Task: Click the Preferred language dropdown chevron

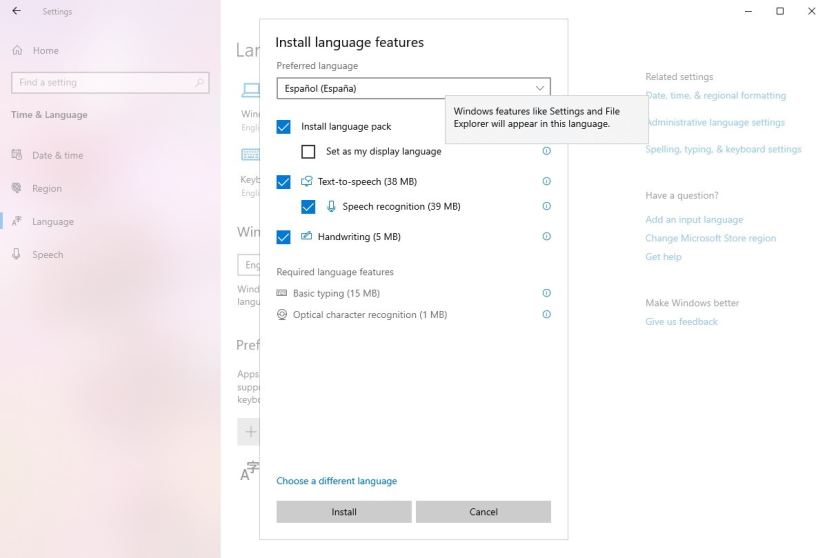Action: coord(540,88)
